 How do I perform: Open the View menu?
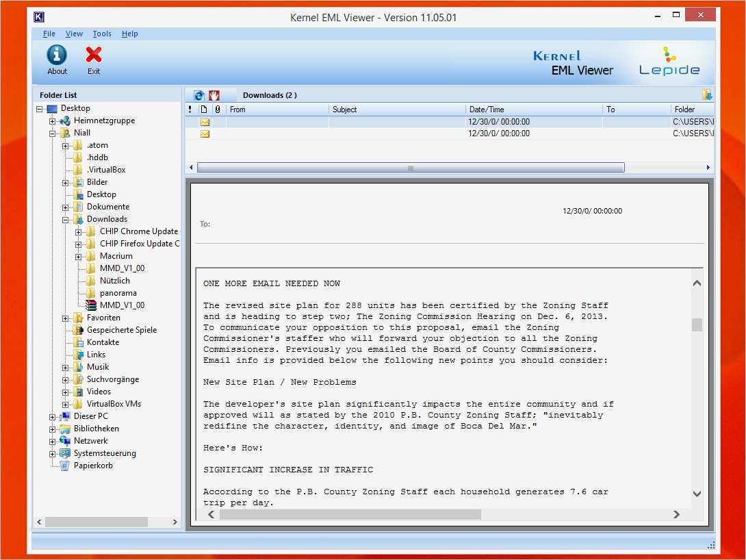(74, 34)
